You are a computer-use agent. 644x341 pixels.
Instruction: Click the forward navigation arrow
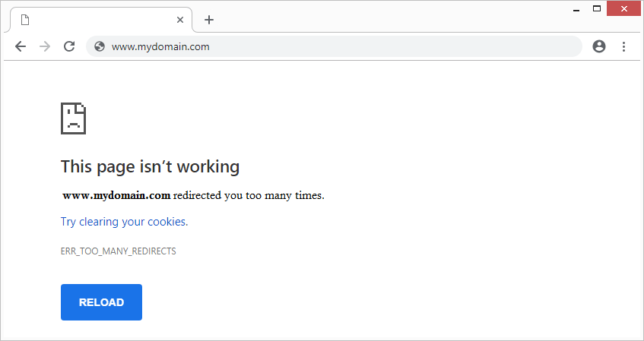click(44, 46)
